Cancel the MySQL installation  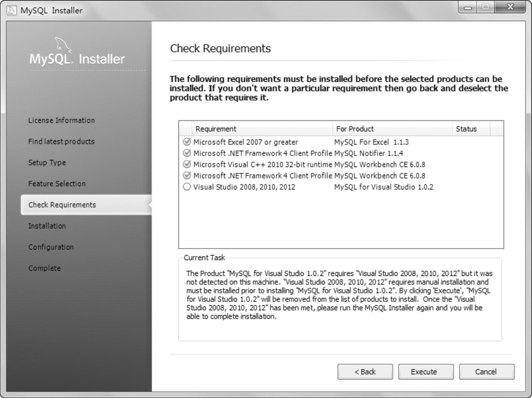pyautogui.click(x=486, y=372)
